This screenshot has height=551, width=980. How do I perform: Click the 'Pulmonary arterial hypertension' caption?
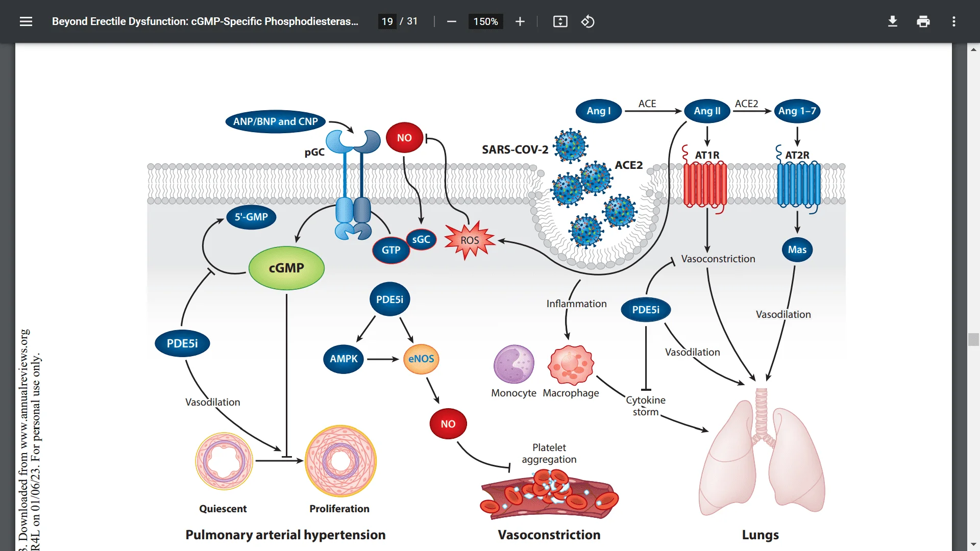(285, 535)
